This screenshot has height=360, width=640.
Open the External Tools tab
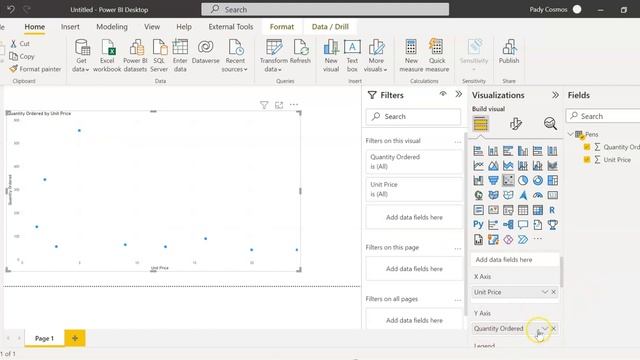(x=231, y=27)
